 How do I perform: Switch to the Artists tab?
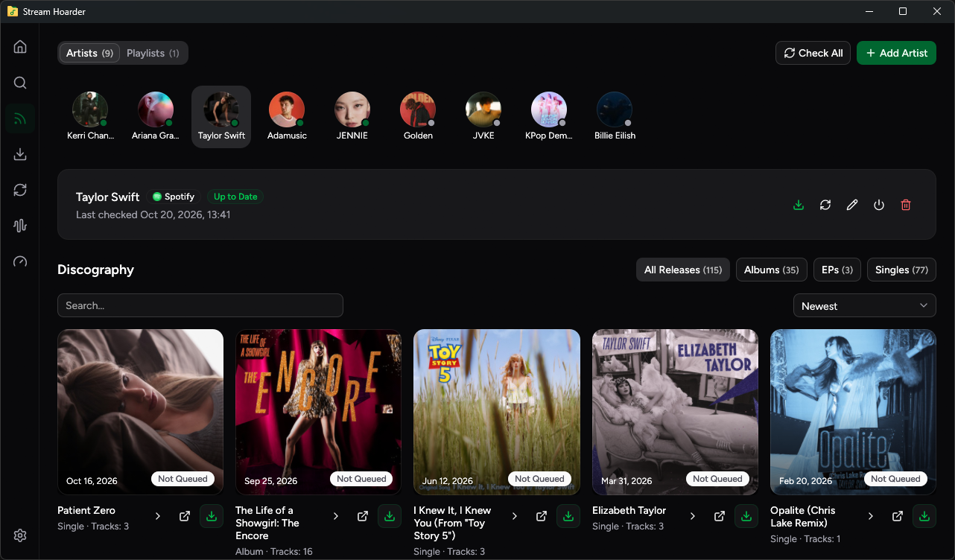[x=89, y=53]
